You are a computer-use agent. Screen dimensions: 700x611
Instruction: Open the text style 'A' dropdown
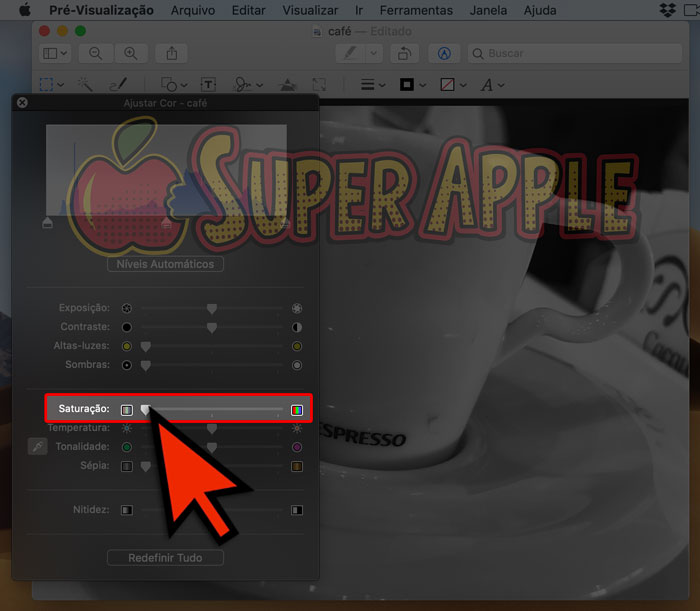492,85
